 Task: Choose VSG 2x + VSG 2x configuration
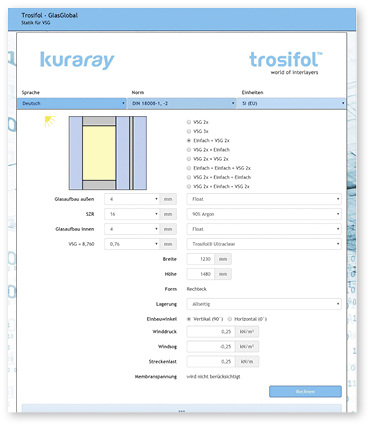pos(189,159)
